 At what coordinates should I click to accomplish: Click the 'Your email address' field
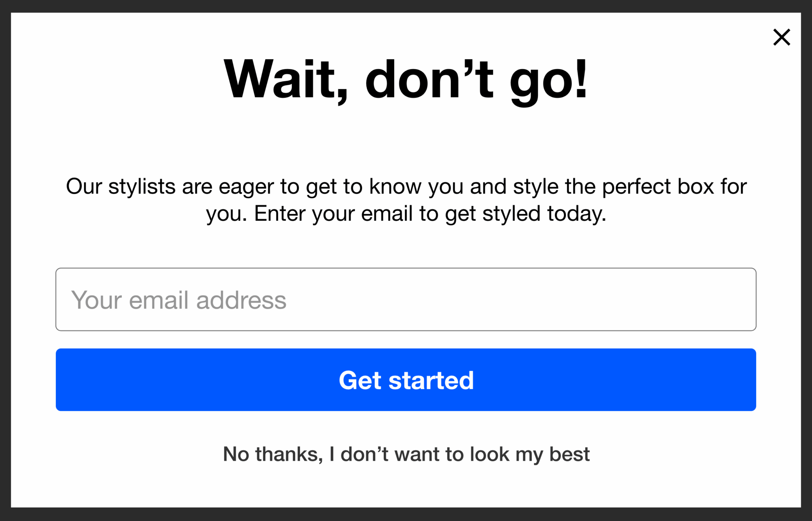click(x=406, y=299)
